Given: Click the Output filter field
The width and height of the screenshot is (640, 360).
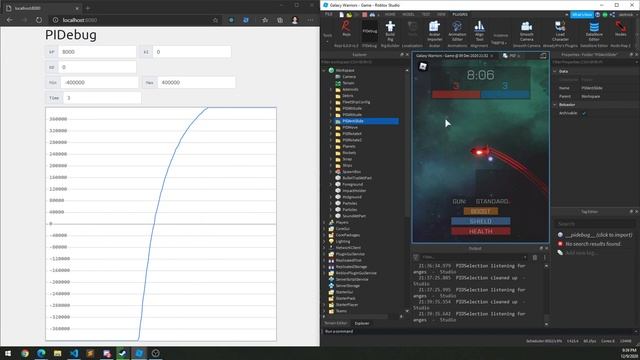Looking at the screenshot, I should pos(473,257).
